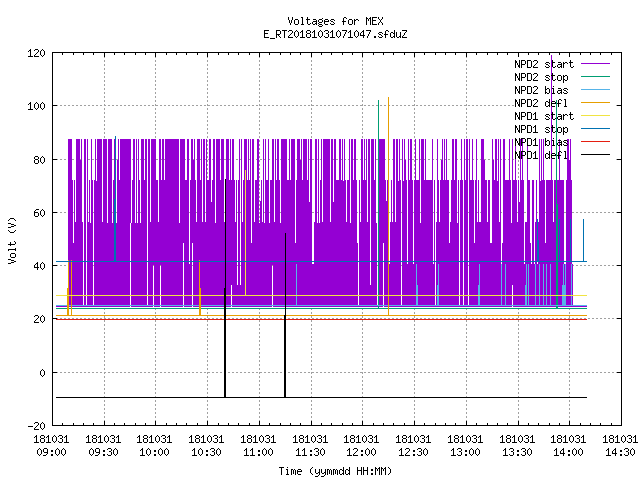
Task: Click the blue NPD1 stop legend line
Action: point(596,129)
